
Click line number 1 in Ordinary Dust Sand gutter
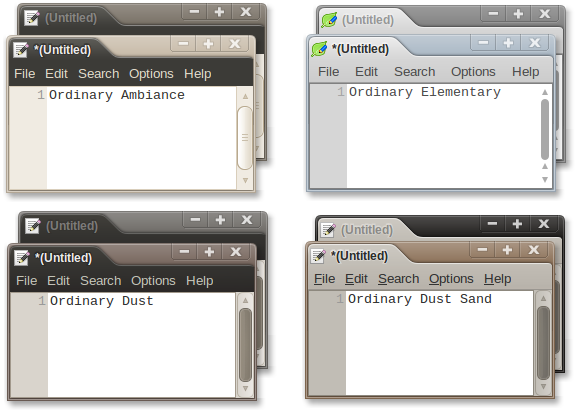pyautogui.click(x=340, y=298)
